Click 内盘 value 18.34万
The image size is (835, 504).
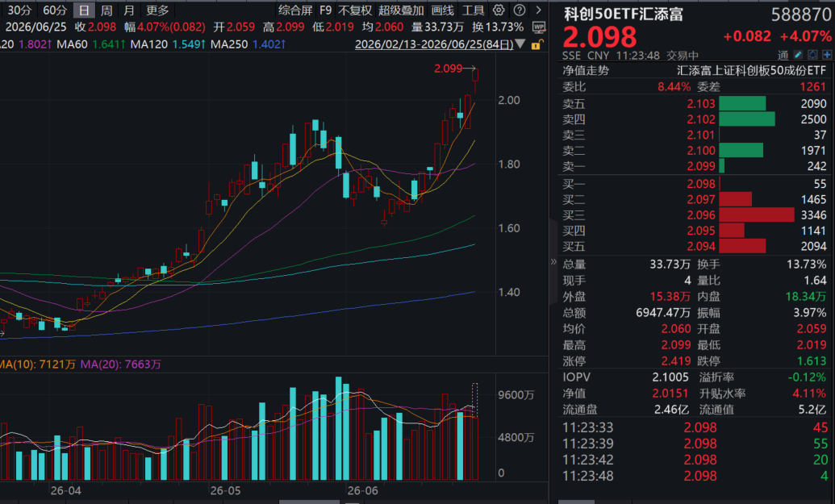point(806,297)
